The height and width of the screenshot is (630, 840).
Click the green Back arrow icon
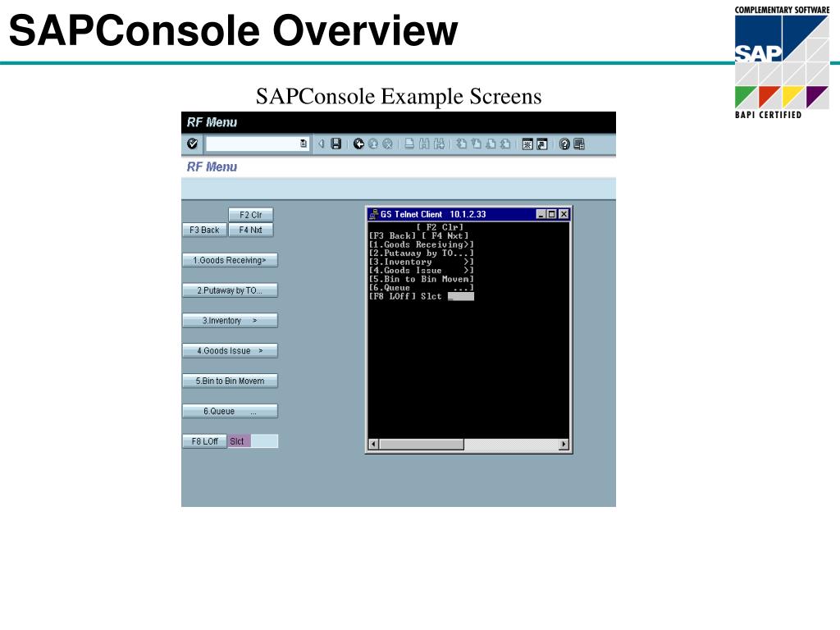coord(359,144)
